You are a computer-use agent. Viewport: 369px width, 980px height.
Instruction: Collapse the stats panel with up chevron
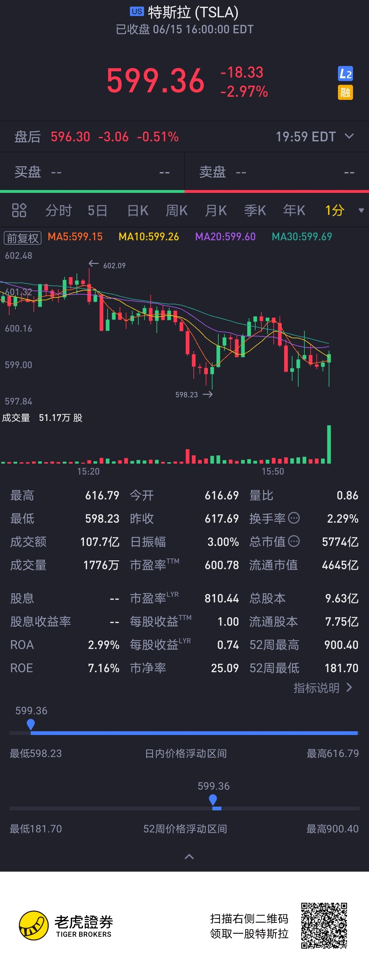pyautogui.click(x=189, y=857)
